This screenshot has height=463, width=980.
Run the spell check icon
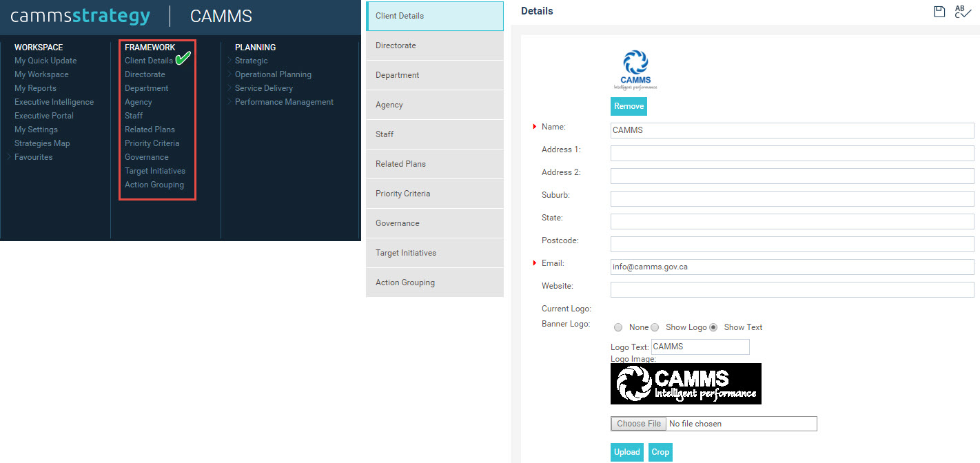coord(963,11)
